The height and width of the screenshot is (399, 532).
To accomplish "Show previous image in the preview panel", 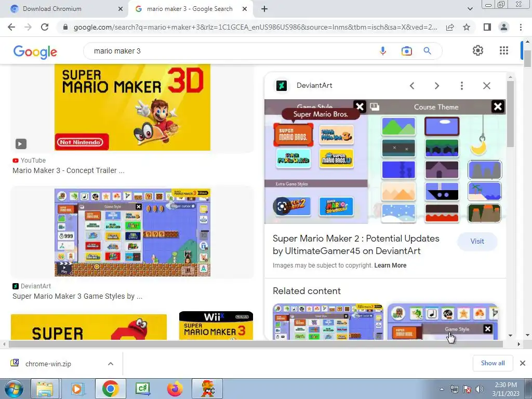I will (x=412, y=86).
